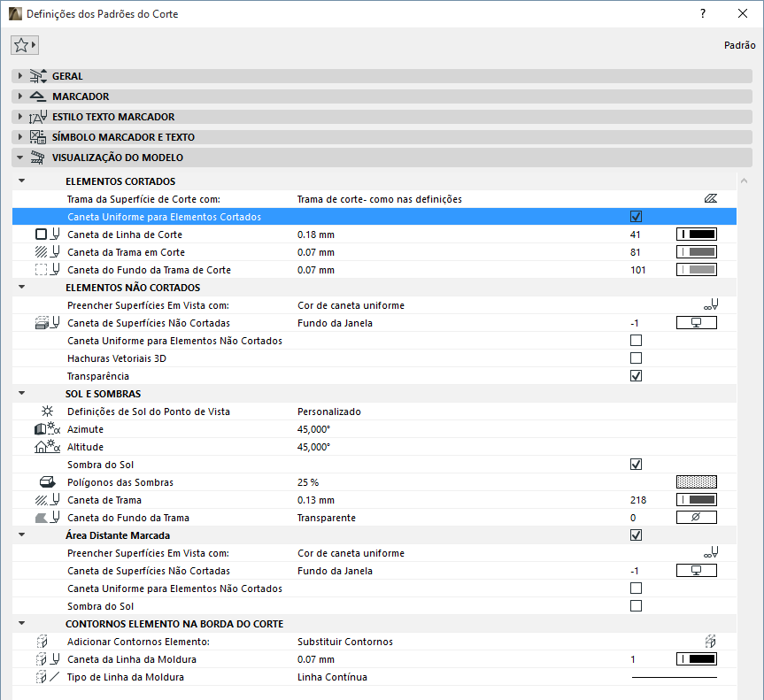Expand the GERAL panel arrow
This screenshot has height=700, width=764.
point(20,76)
